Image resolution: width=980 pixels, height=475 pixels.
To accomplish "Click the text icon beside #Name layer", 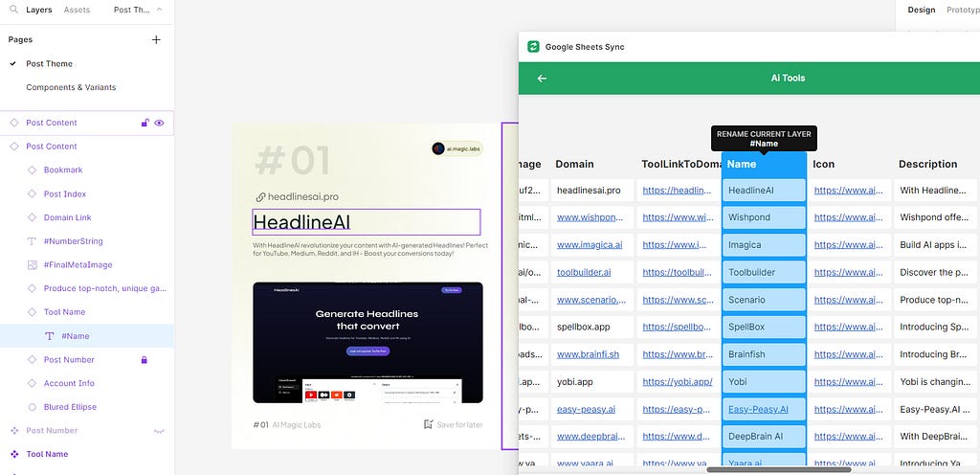I will pos(50,336).
